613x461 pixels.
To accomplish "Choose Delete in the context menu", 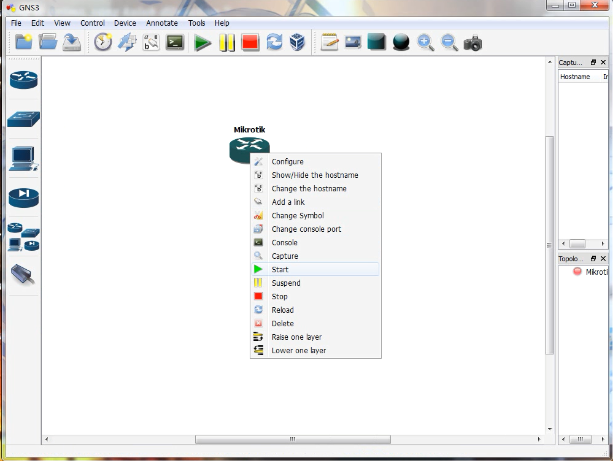I will (x=315, y=323).
